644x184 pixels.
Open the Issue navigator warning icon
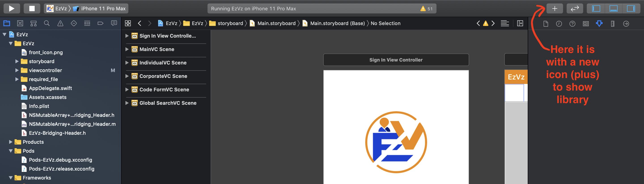(60, 23)
